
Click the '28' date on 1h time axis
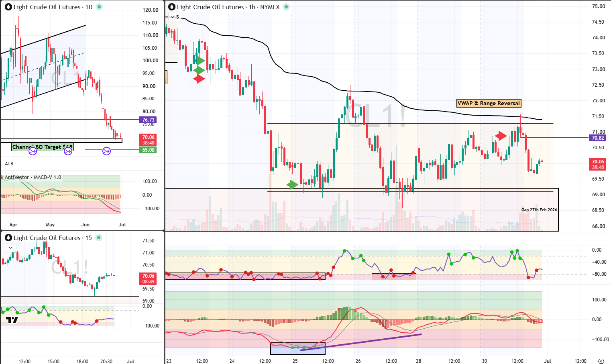point(418,361)
